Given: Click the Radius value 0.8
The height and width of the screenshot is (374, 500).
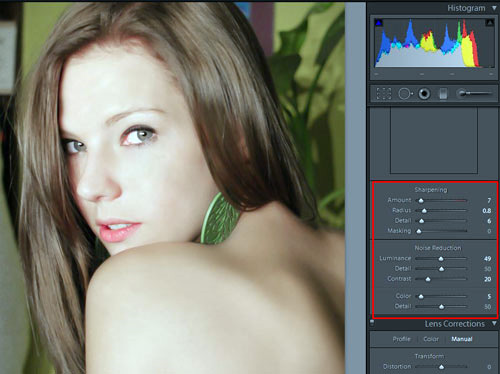Looking at the screenshot, I should 487,211.
